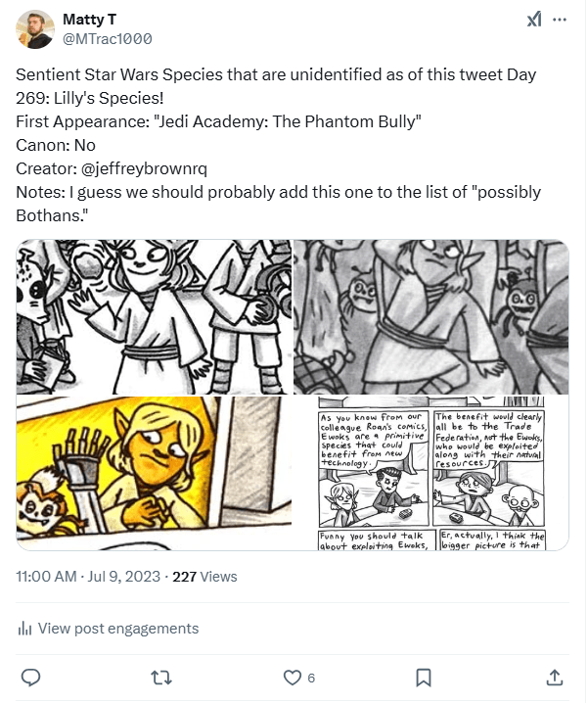This screenshot has width=588, height=703.
Task: Click the Grok xI icon
Action: [x=534, y=20]
